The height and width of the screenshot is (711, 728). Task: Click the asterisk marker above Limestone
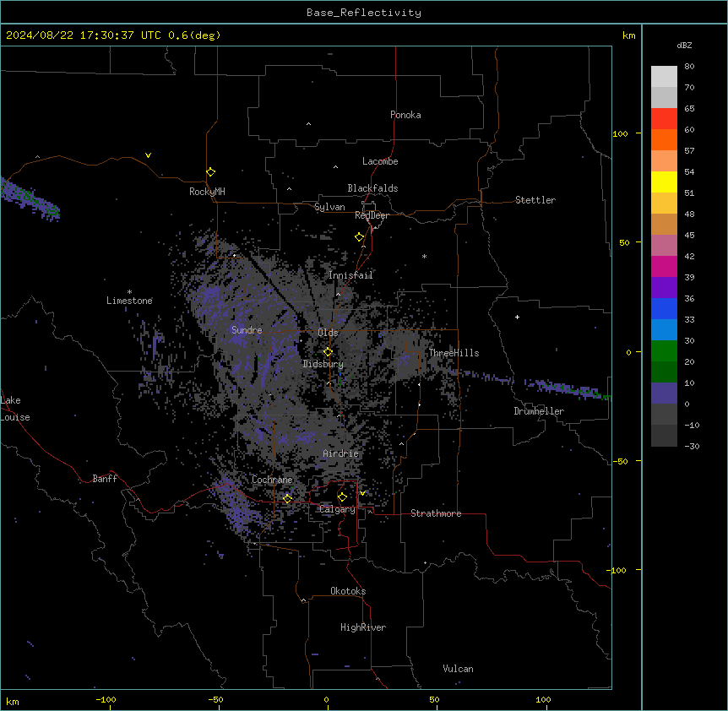point(129,292)
